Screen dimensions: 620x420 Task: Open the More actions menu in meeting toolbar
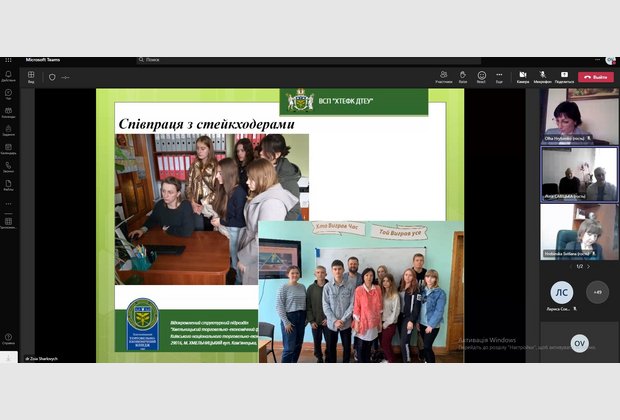[x=499, y=76]
